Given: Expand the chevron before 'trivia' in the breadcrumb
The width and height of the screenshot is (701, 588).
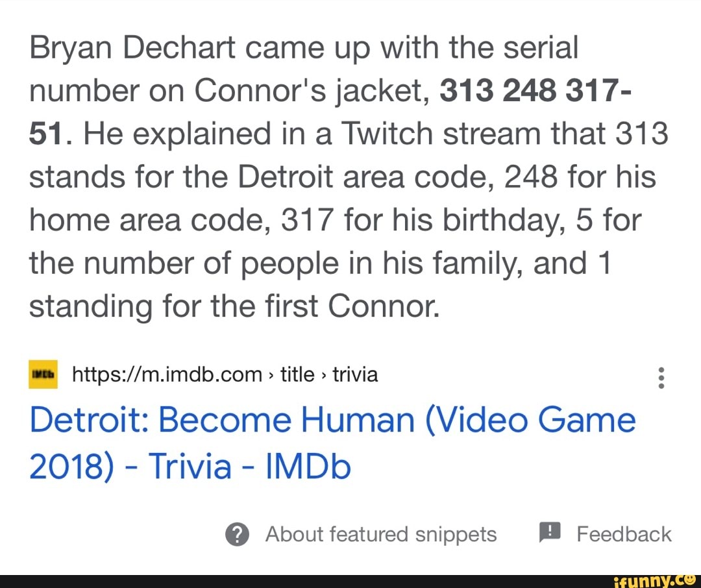Looking at the screenshot, I should pos(323,374).
